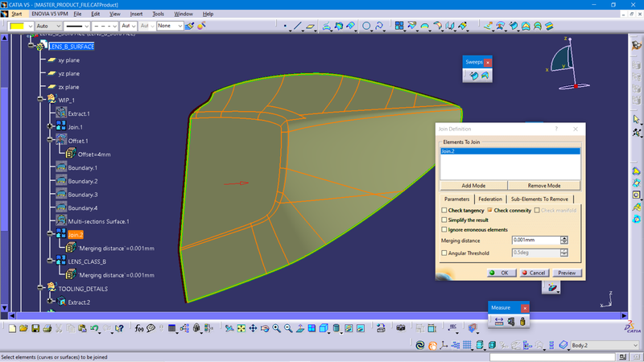This screenshot has width=644, height=362.
Task: Toggle the Check connexity checkbox
Action: pos(489,210)
